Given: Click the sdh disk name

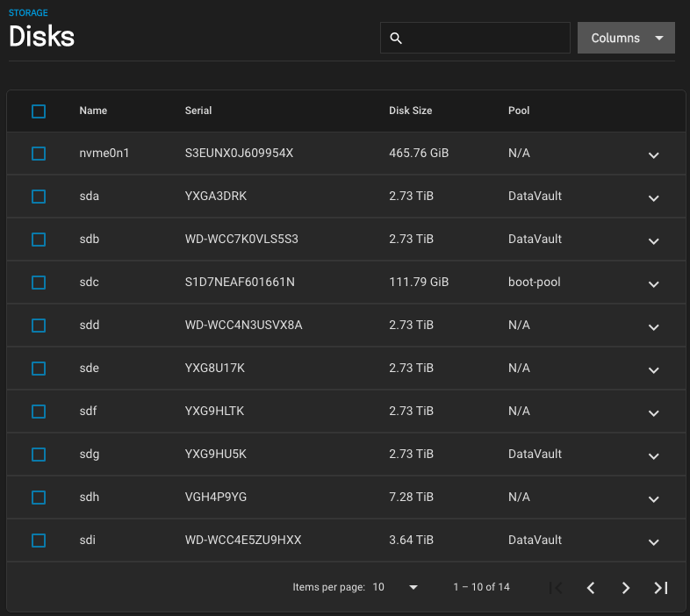Looking at the screenshot, I should (89, 498).
